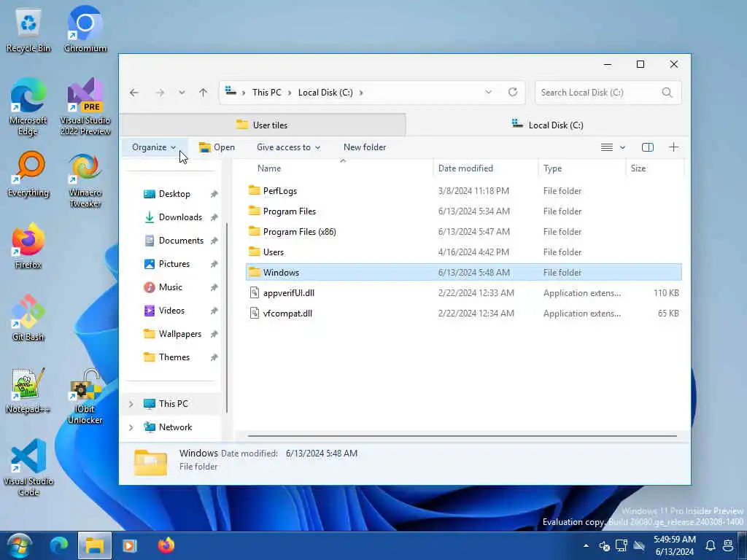
Task: Open Visual Studio 2022 Preview shortcut
Action: (x=85, y=107)
